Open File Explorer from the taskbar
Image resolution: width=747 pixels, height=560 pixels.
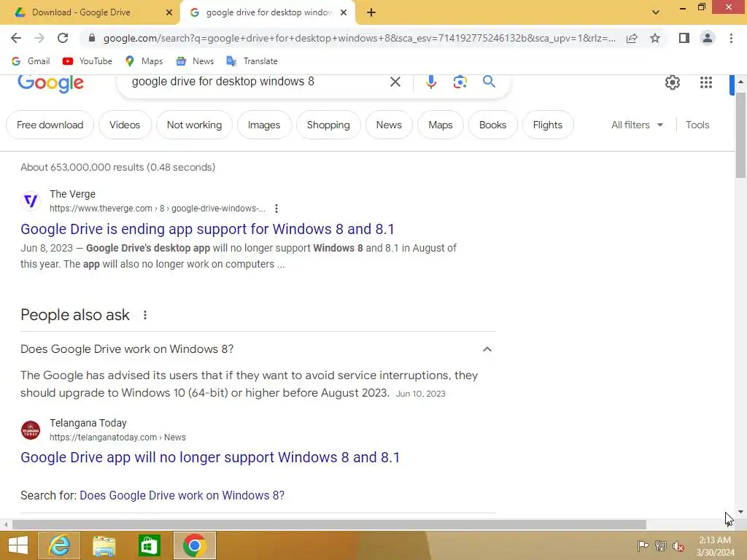tap(104, 545)
